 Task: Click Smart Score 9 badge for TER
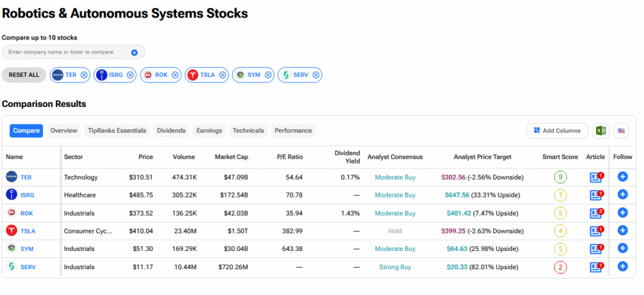559,177
